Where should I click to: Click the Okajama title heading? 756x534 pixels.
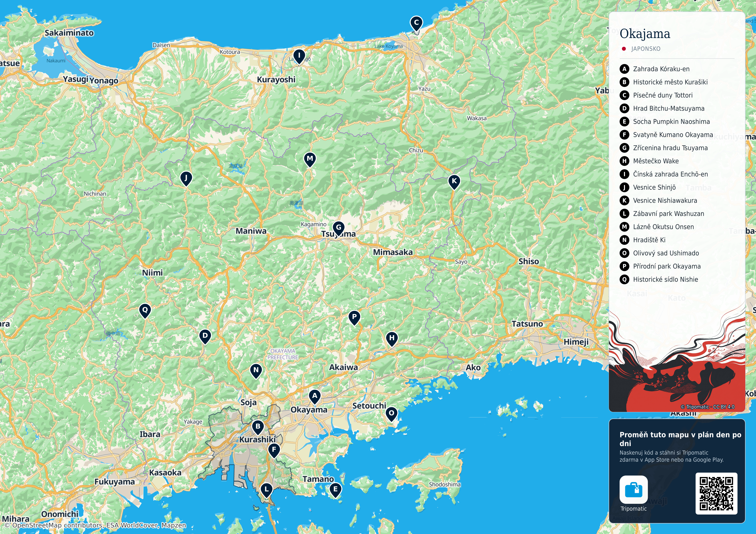pyautogui.click(x=645, y=34)
